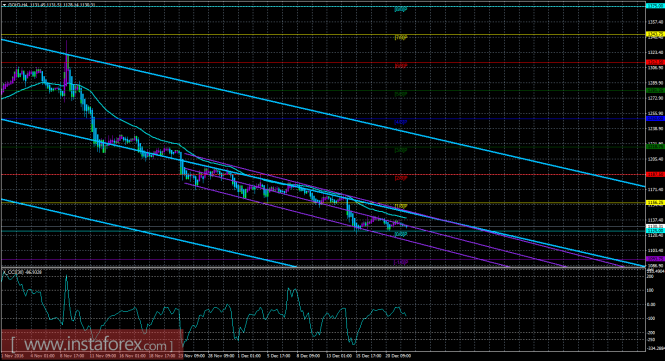Viewport: 665px width, 361px height.
Task: Select the [8/8]P cyan level label
Action: click(x=400, y=9)
